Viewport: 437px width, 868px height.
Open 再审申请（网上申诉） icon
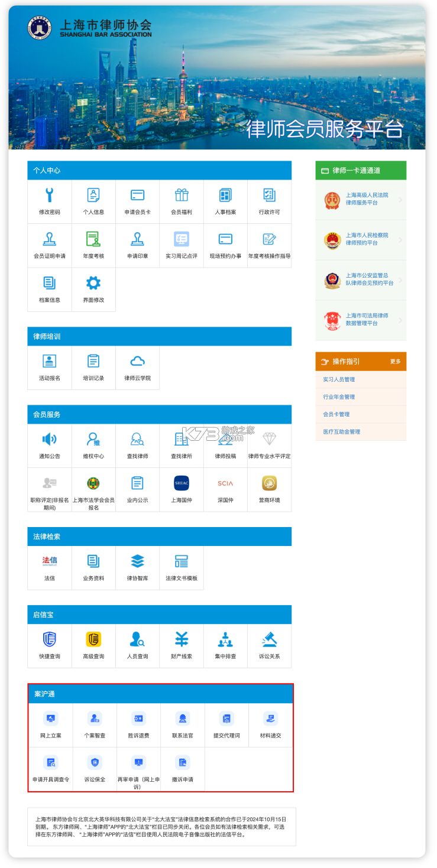[x=138, y=762]
